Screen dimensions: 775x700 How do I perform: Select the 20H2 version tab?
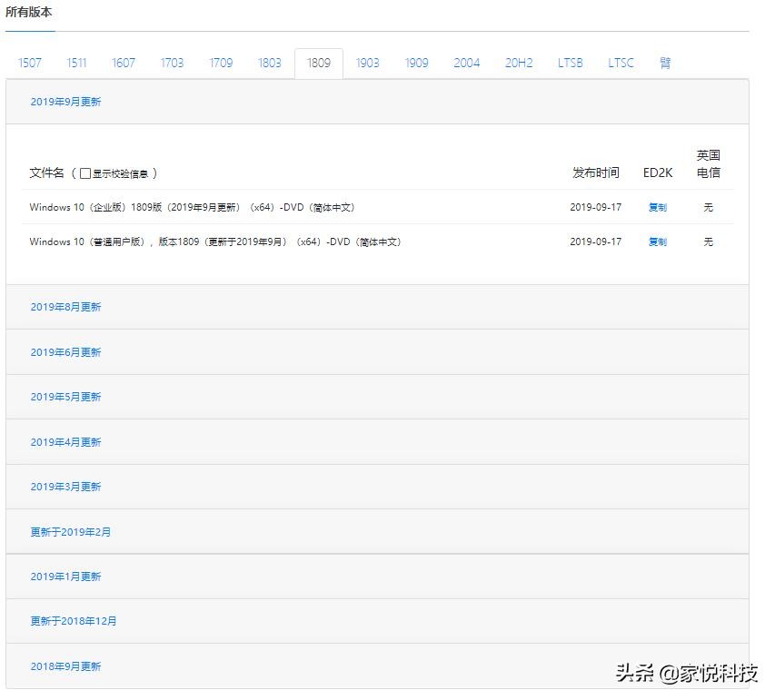[x=519, y=63]
